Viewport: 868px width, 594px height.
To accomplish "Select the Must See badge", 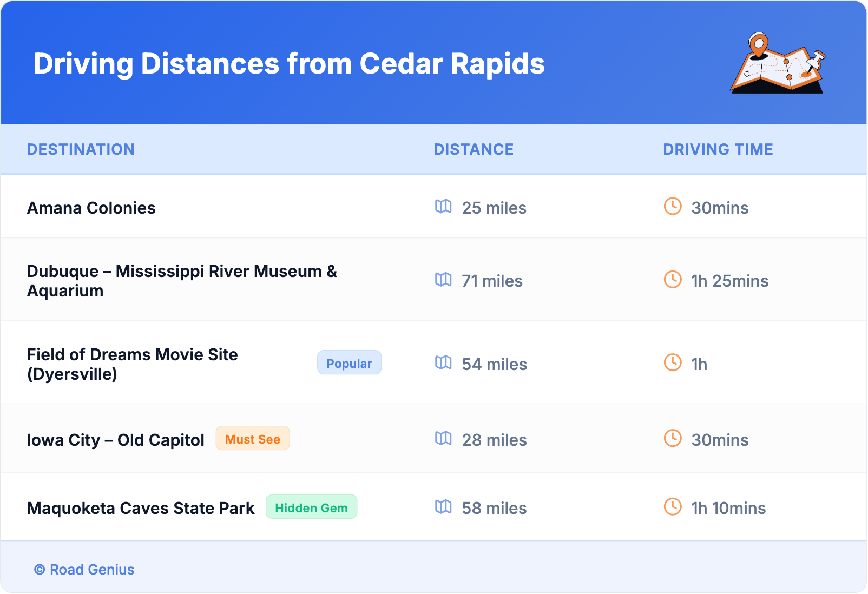I will pyautogui.click(x=253, y=439).
